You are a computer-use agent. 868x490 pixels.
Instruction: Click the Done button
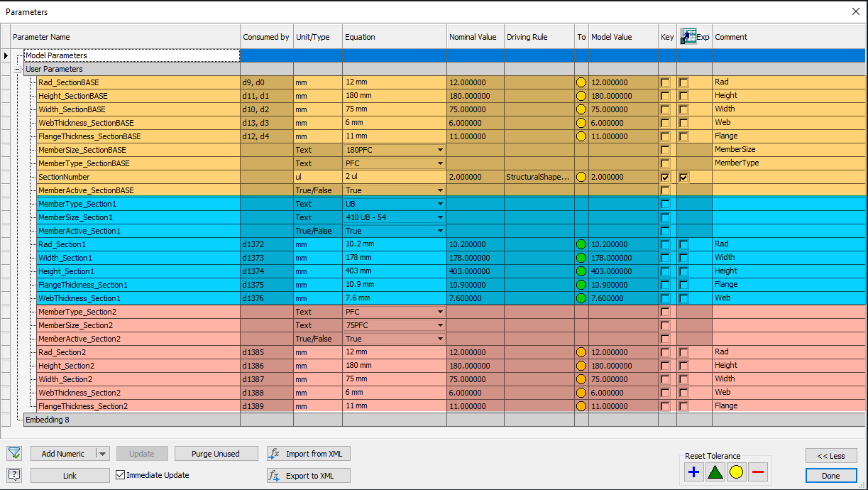[x=831, y=475]
